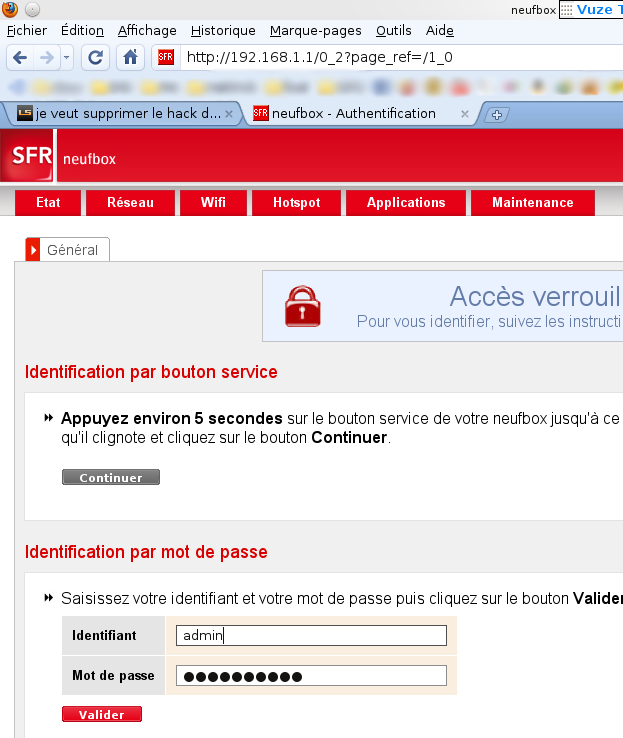The width and height of the screenshot is (623, 738).
Task: Click the SFR favicon in the address bar
Action: (166, 57)
